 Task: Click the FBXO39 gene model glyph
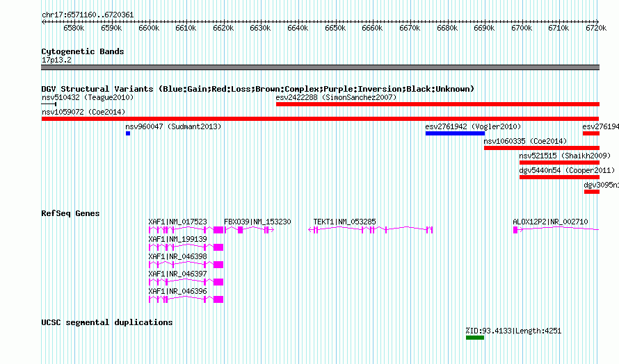(x=249, y=230)
